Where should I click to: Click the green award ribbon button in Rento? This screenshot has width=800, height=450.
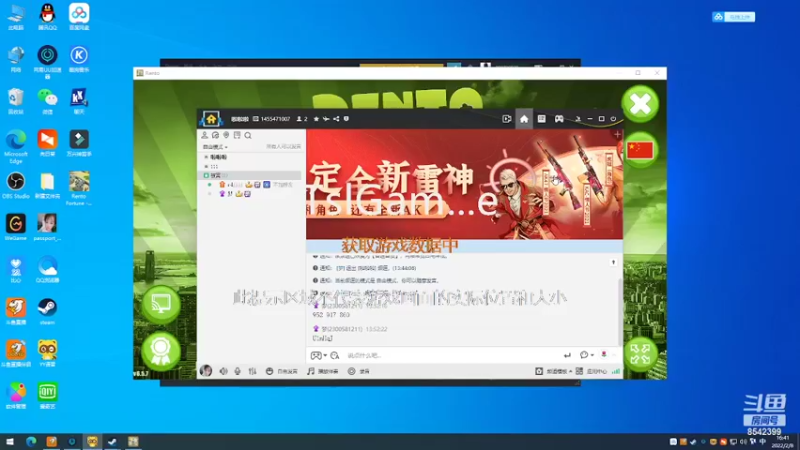click(161, 351)
